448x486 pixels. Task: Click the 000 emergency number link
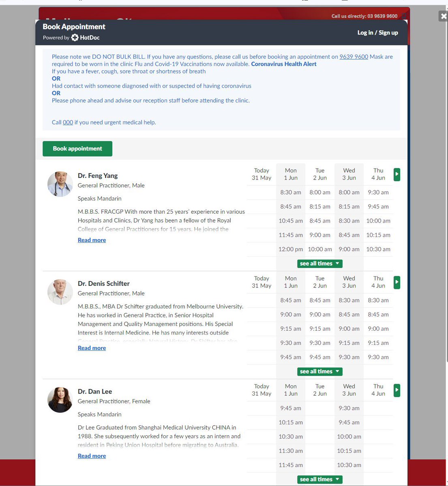click(68, 122)
